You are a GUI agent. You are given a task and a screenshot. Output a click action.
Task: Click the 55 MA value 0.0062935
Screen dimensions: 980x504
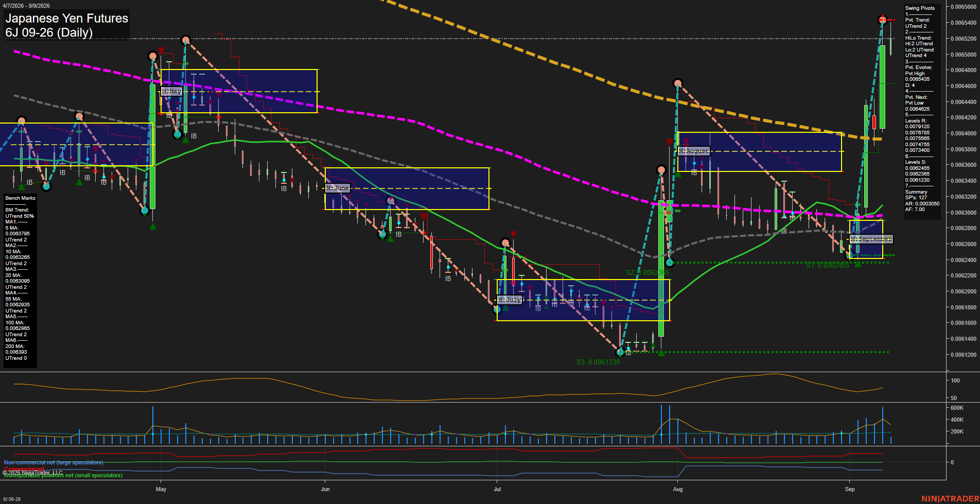pos(17,305)
